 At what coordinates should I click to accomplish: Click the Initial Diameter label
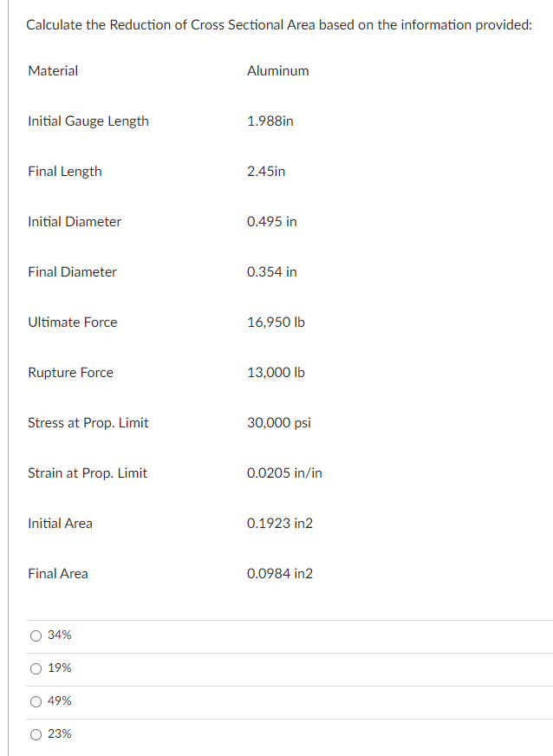pos(75,221)
